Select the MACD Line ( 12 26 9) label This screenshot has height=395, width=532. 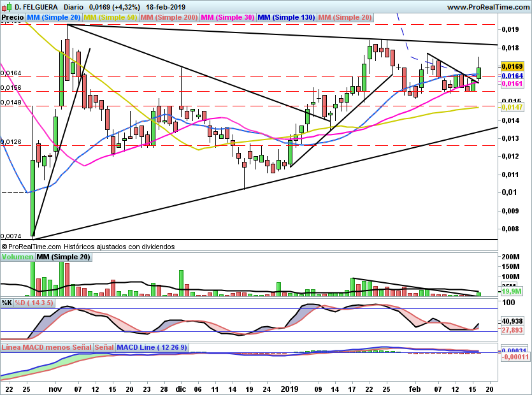(x=152, y=347)
